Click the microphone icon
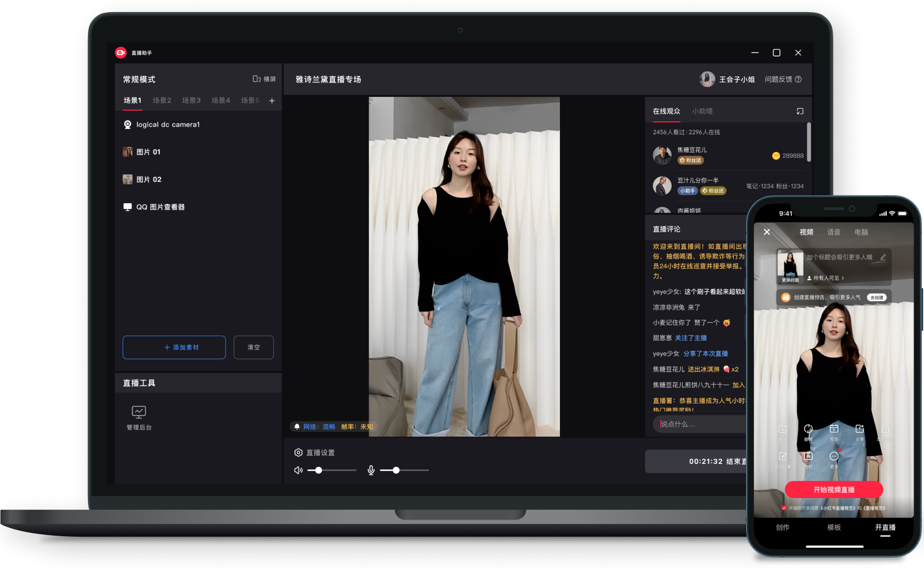This screenshot has height=568, width=924. [371, 470]
